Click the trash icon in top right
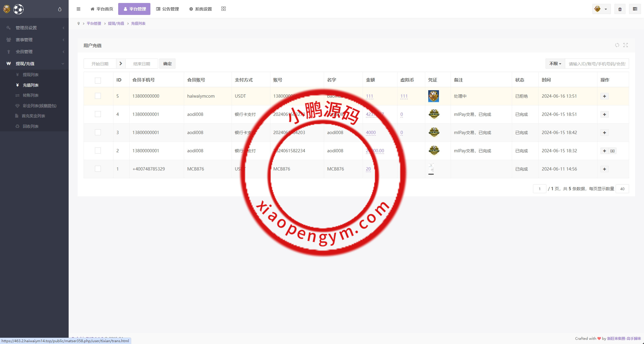644x344 pixels. [x=620, y=9]
